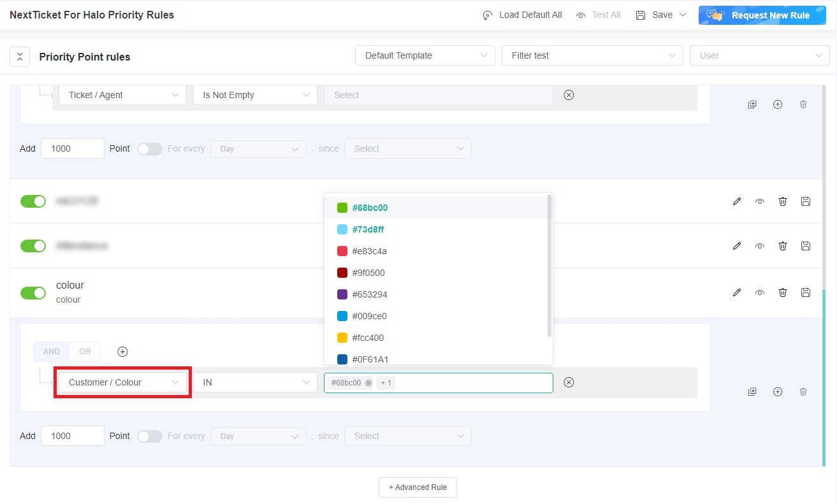
Task: Open the Default Template dropdown
Action: pyautogui.click(x=425, y=55)
